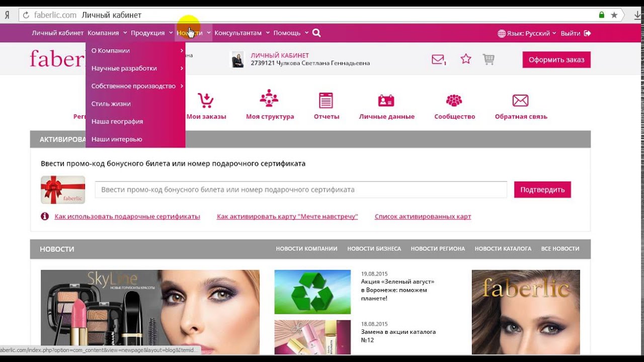Screen dimensions: 644x362
Task: Open the green recycle news thumbnail
Action: click(312, 292)
